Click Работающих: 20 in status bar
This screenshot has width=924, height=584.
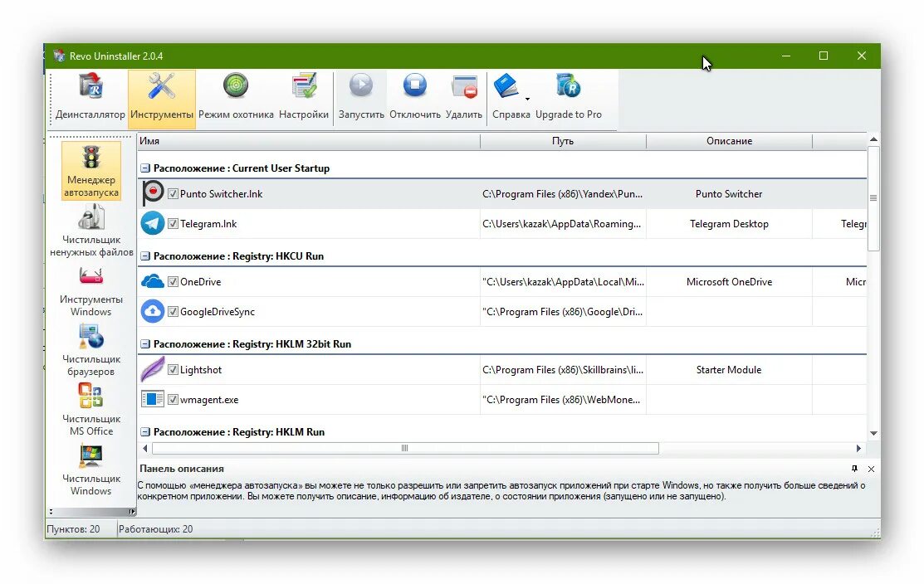pos(155,528)
